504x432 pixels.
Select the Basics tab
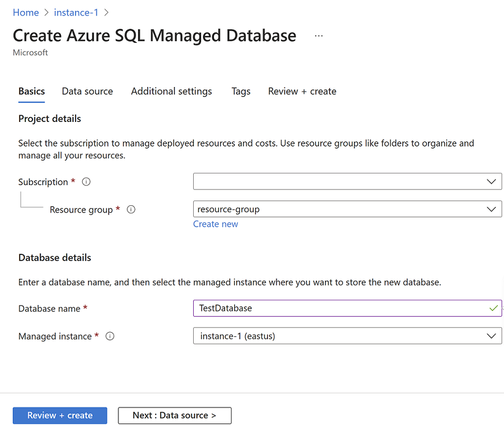(31, 91)
